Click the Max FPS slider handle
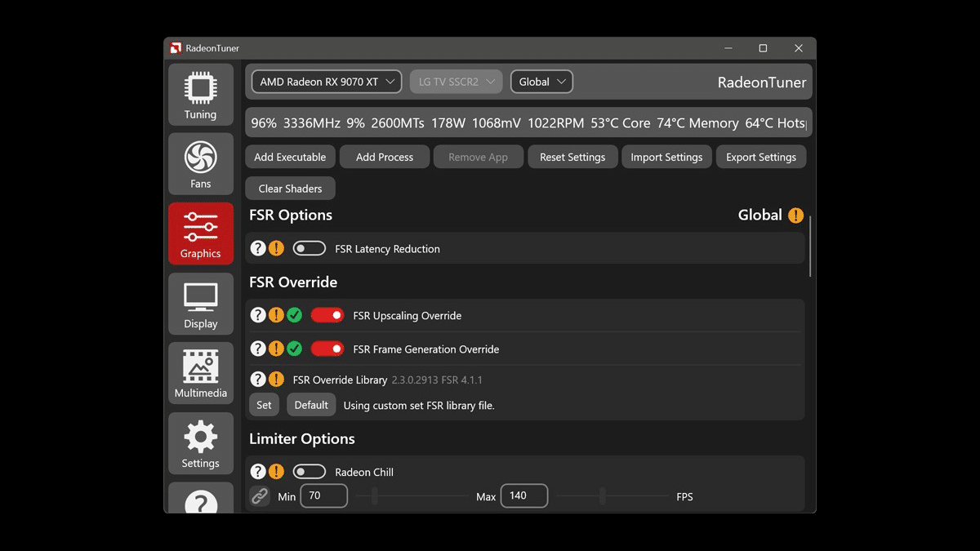 coord(603,495)
